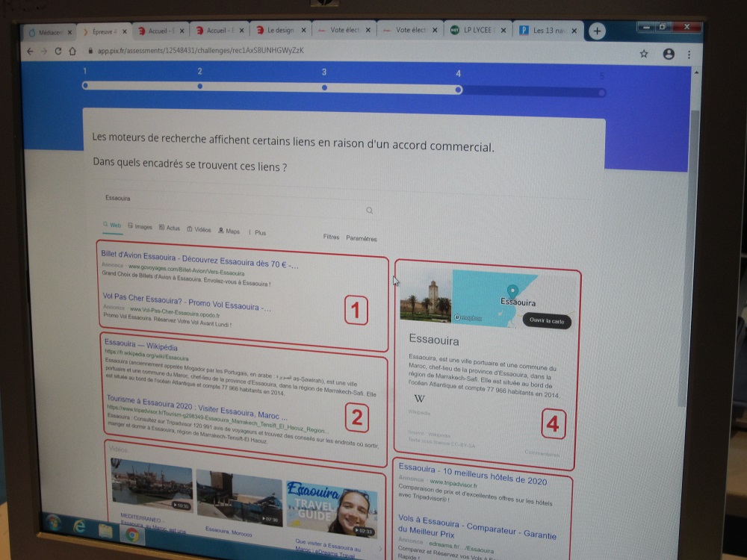Click the page scrollbar up arrow
The image size is (747, 560).
point(696,72)
